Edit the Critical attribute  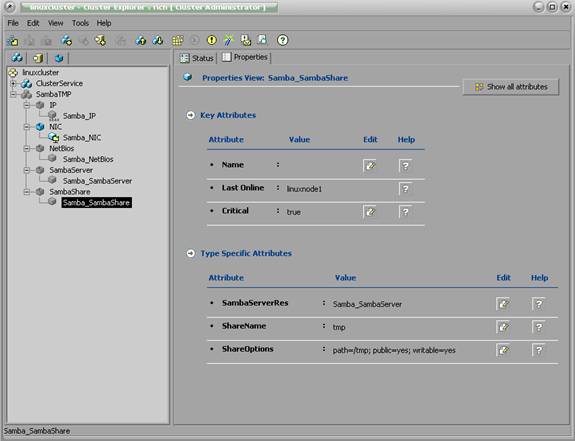(370, 212)
